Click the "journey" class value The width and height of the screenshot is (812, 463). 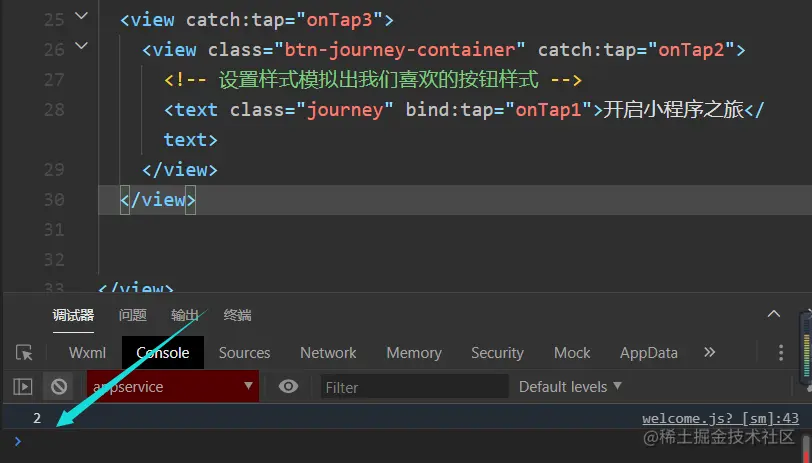pos(345,110)
